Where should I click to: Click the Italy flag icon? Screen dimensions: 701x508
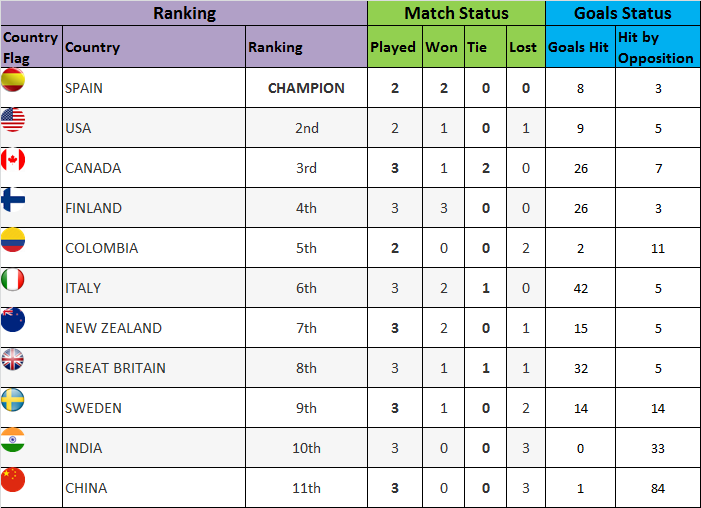tap(13, 280)
